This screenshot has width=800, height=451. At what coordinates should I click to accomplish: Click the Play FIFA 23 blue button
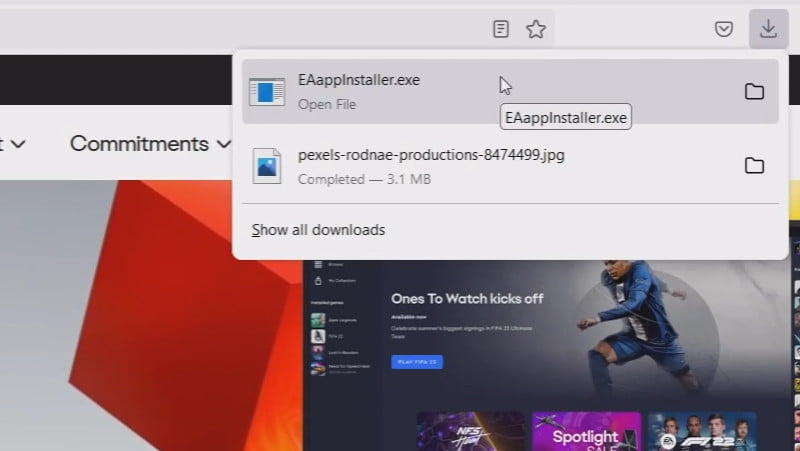pos(417,362)
